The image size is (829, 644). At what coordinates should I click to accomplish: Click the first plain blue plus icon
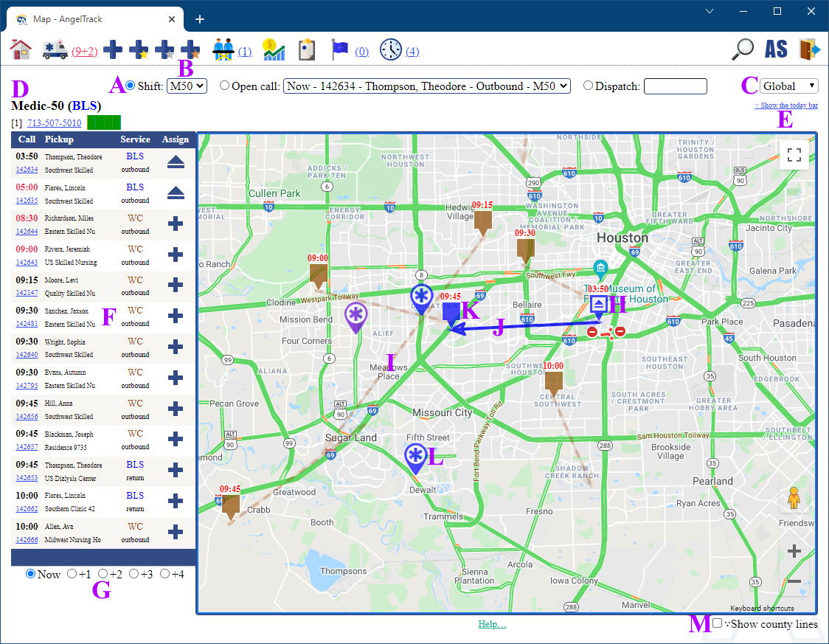(113, 49)
